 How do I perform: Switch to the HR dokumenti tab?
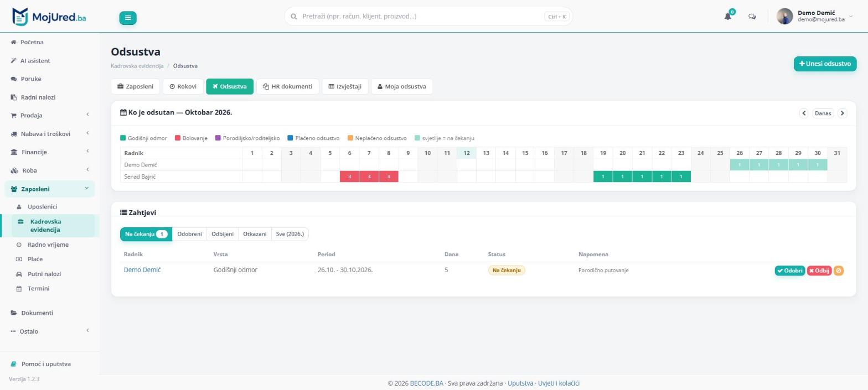coord(288,86)
